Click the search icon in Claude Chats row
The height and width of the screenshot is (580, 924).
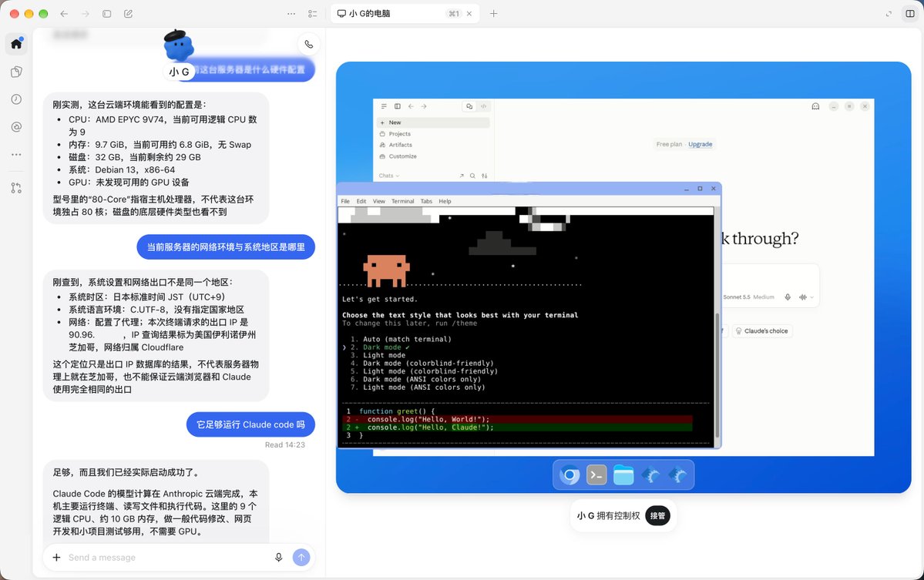(472, 176)
